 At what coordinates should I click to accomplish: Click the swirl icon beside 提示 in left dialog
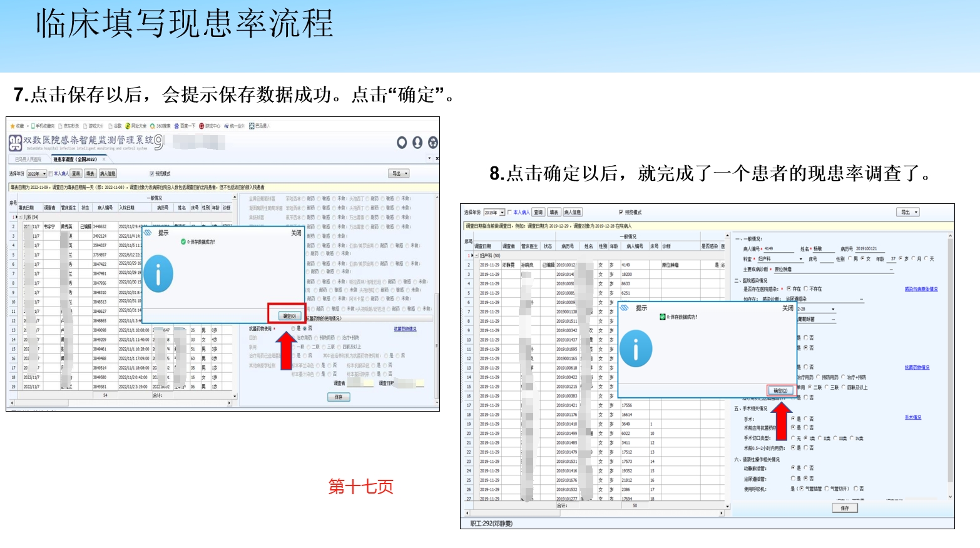pyautogui.click(x=148, y=233)
